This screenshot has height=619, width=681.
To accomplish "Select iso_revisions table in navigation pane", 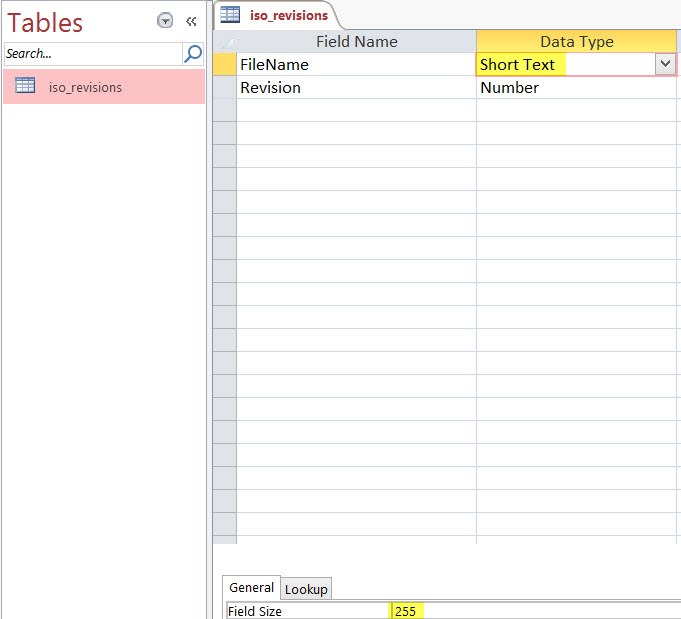I will click(x=104, y=87).
